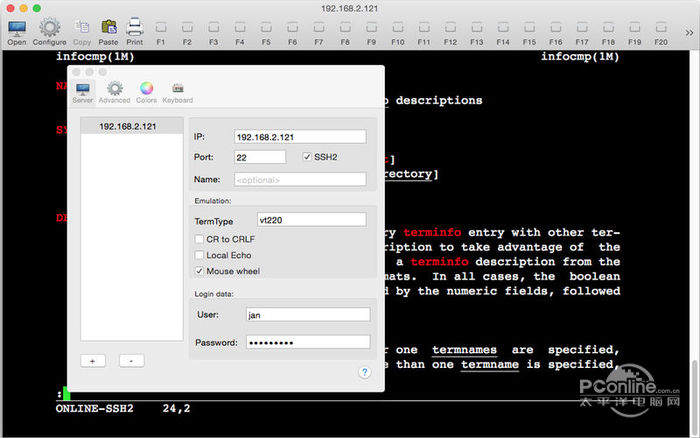The height and width of the screenshot is (438, 700).
Task: Click the Copy toolbar icon
Action: 82,28
